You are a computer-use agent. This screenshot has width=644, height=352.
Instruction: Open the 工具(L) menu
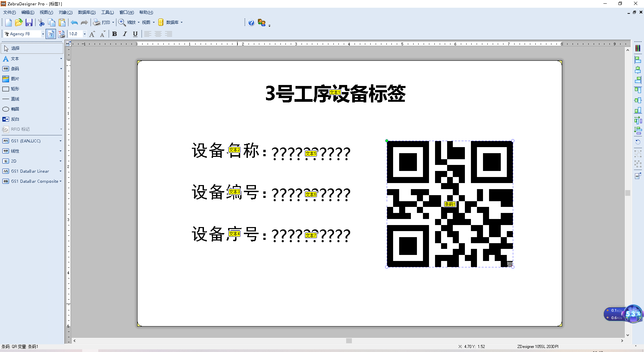point(108,12)
